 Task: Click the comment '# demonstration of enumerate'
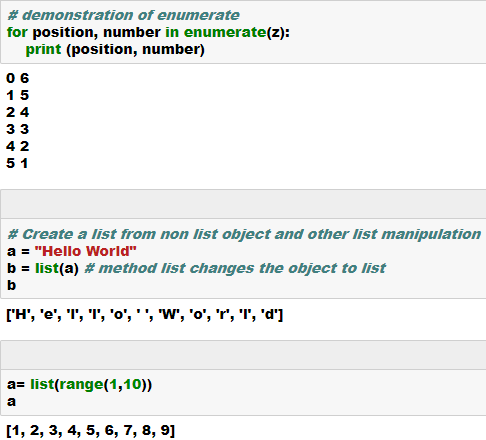[123, 15]
